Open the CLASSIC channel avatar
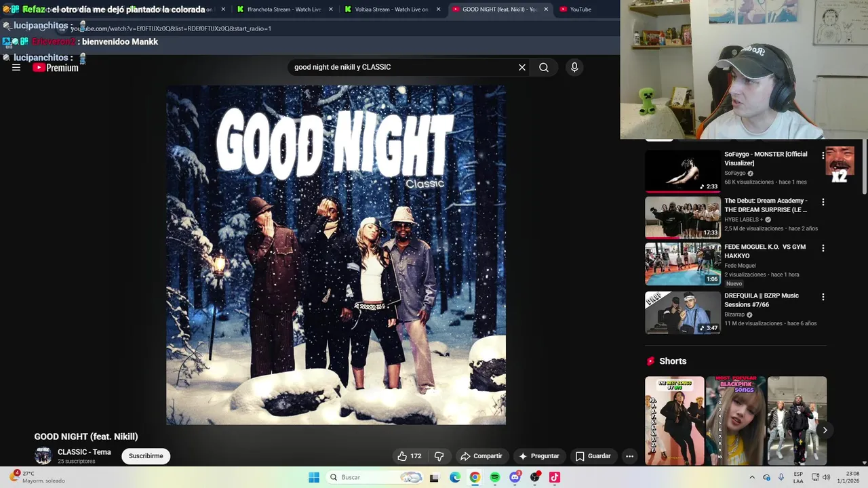The height and width of the screenshot is (488, 868). (43, 456)
